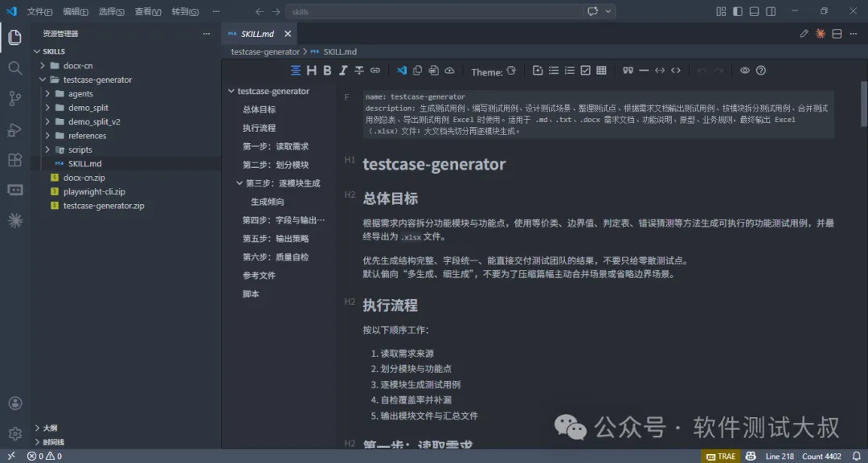Click the cloud upload toolbar icon

click(x=449, y=71)
